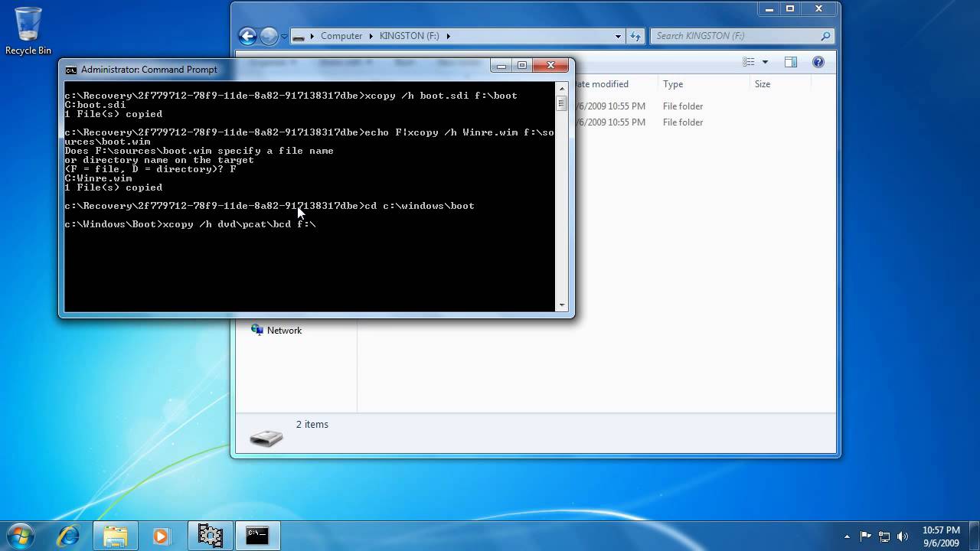Expand the arrow after Computer breadcrumb
Screen dimensions: 980x551
[371, 36]
